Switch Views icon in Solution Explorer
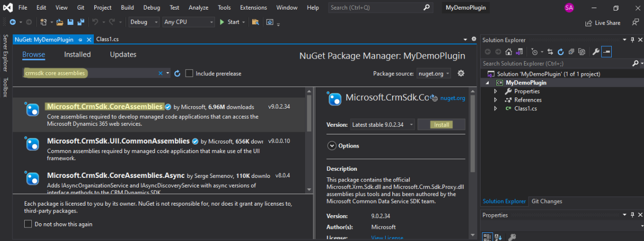This screenshot has width=644, height=241. point(518,52)
